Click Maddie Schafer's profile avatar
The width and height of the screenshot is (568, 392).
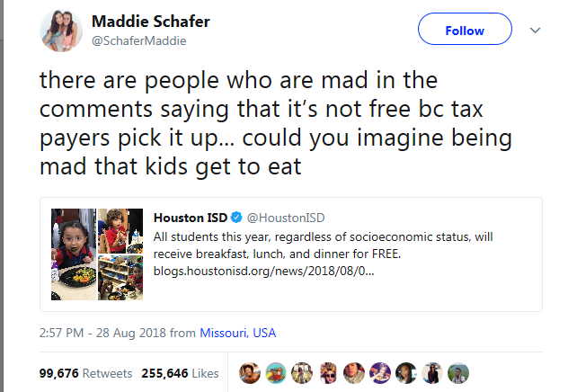coord(62,32)
